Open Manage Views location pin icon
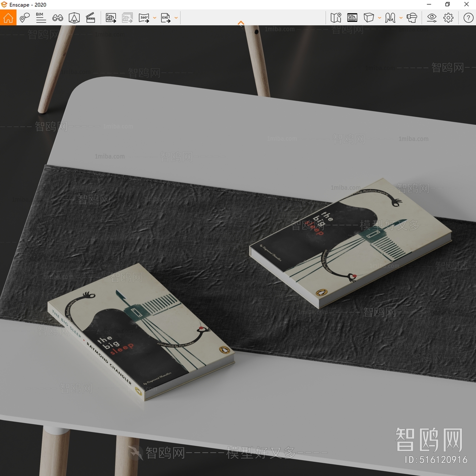The height and width of the screenshot is (476, 476). click(x=24, y=18)
